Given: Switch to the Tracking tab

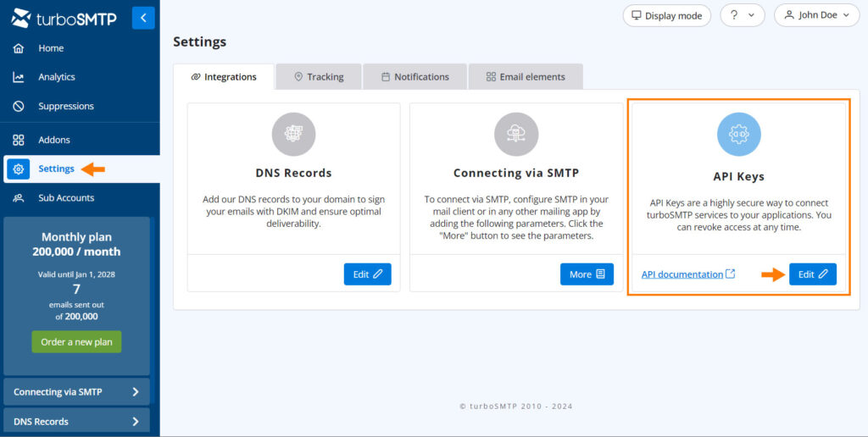Looking at the screenshot, I should (319, 77).
